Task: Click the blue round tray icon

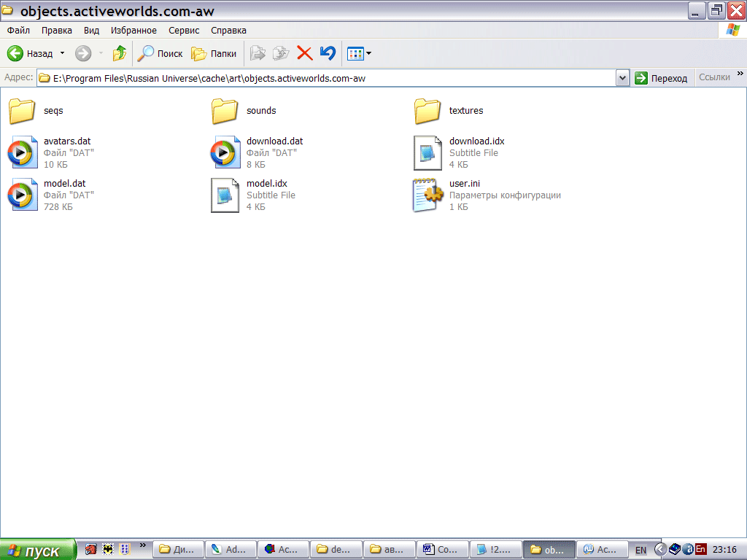Action: coord(688,549)
